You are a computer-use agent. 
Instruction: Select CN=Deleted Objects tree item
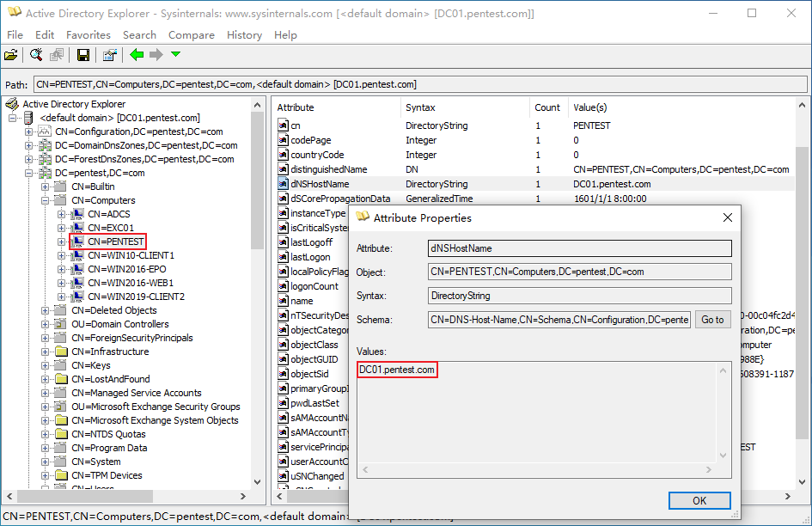114,310
